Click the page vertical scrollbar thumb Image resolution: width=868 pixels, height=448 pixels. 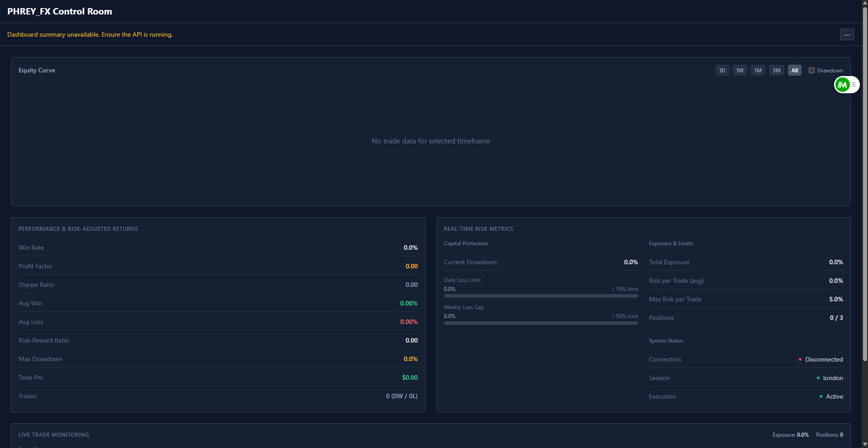[864, 181]
